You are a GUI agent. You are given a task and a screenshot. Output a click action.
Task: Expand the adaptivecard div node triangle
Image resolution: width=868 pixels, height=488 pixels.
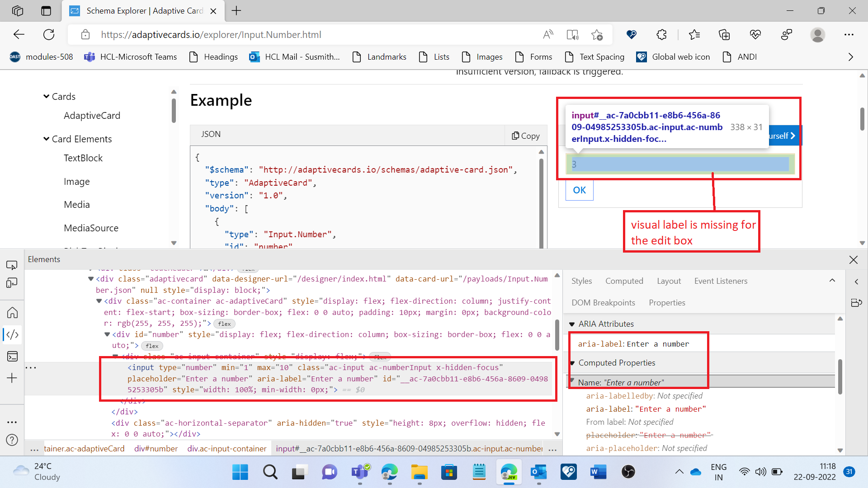[91, 279]
